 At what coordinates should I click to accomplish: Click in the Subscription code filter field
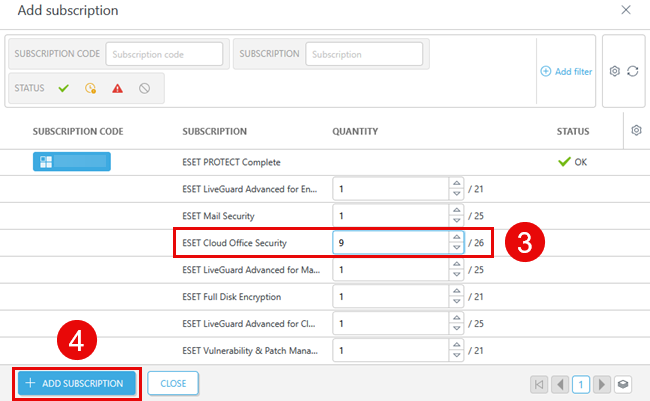pyautogui.click(x=164, y=54)
